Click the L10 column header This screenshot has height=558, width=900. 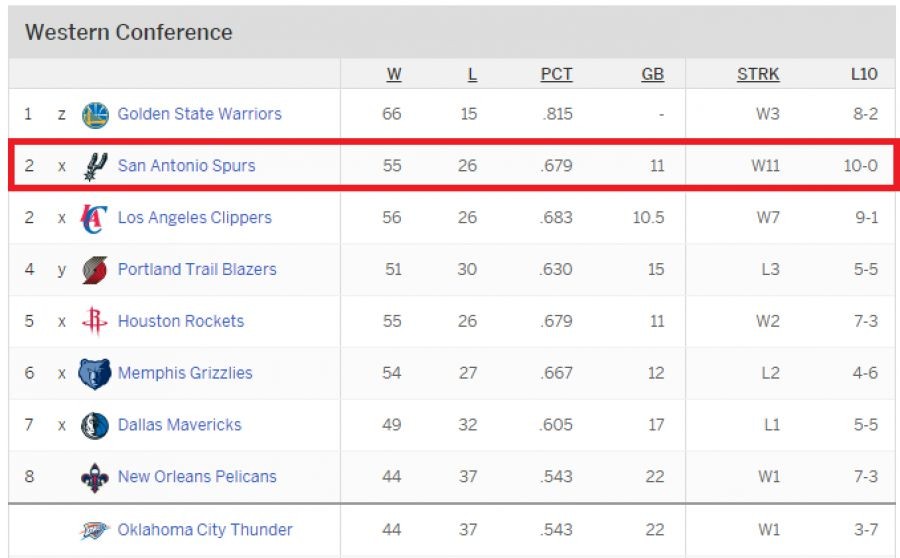(x=864, y=74)
